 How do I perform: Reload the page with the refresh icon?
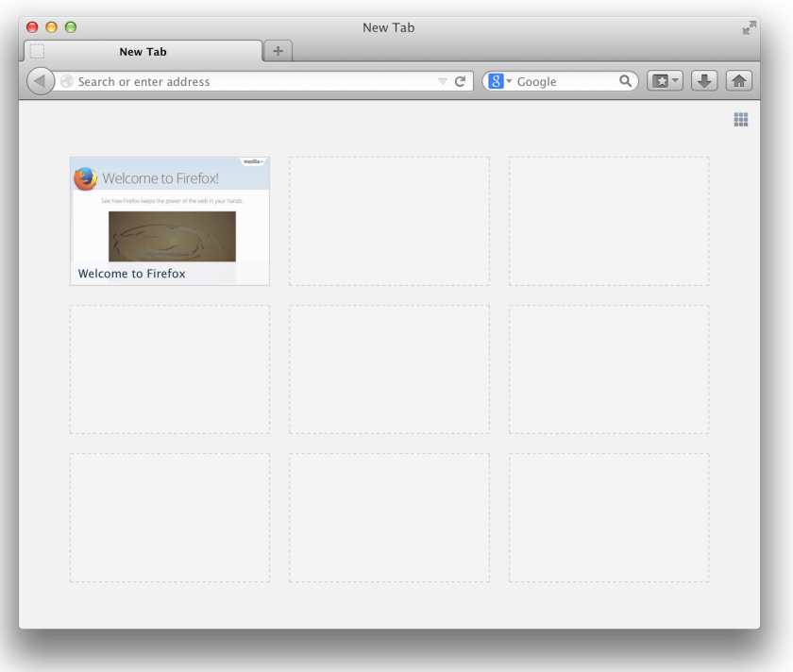point(460,81)
